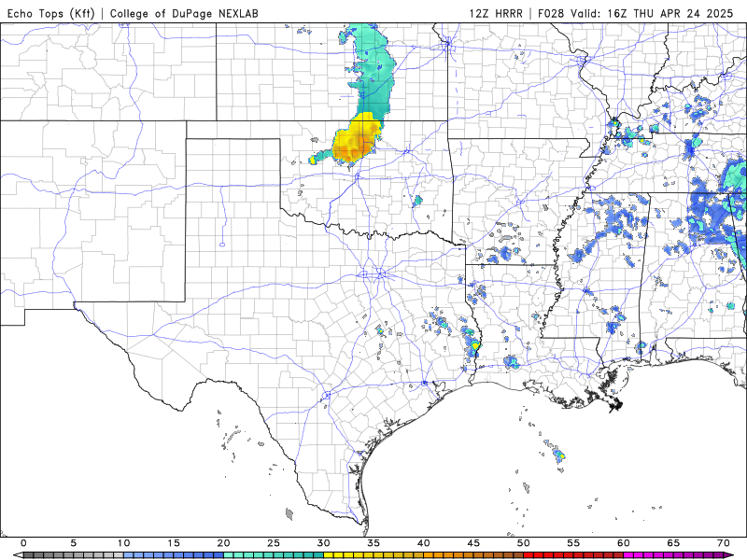Click the yellow-orange storm cell over northern Oklahoma
This screenshot has height=560, width=747.
point(357,139)
